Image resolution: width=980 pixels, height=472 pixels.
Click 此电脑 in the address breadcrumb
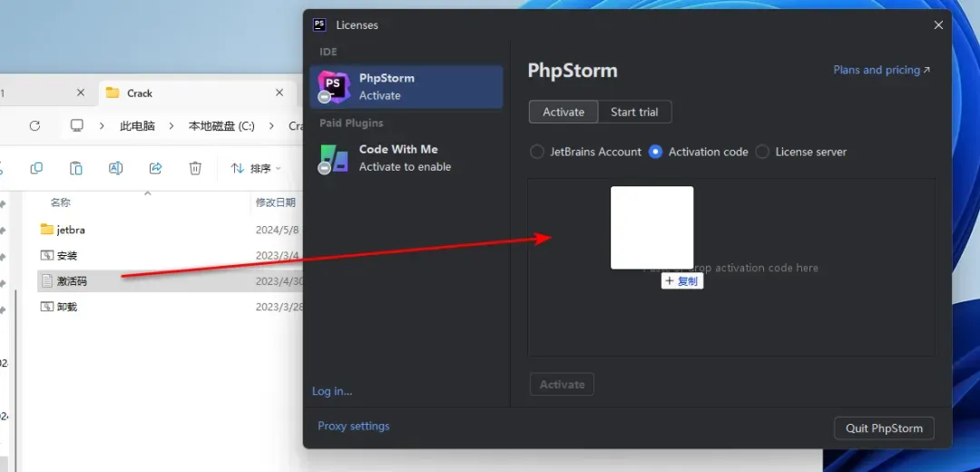click(x=137, y=125)
